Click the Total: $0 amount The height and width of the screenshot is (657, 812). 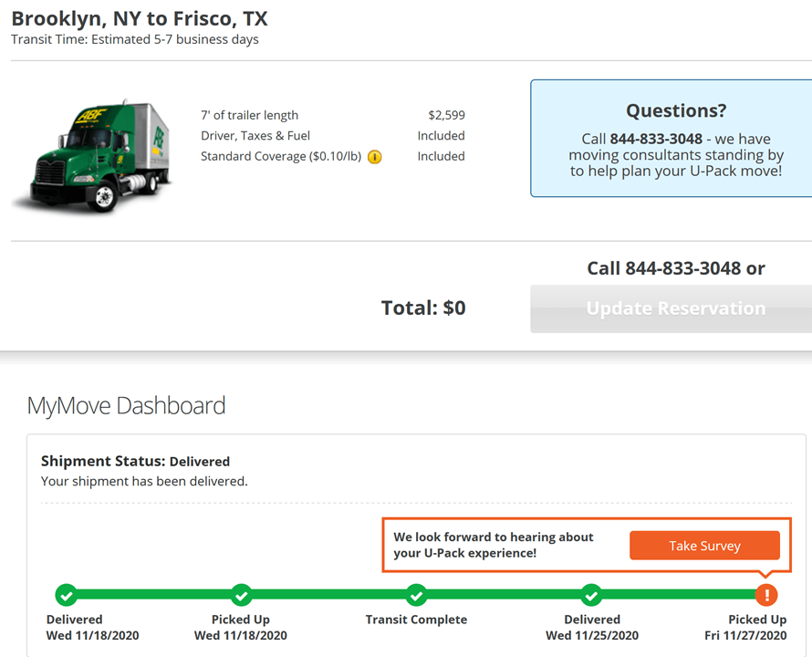pyautogui.click(x=423, y=308)
